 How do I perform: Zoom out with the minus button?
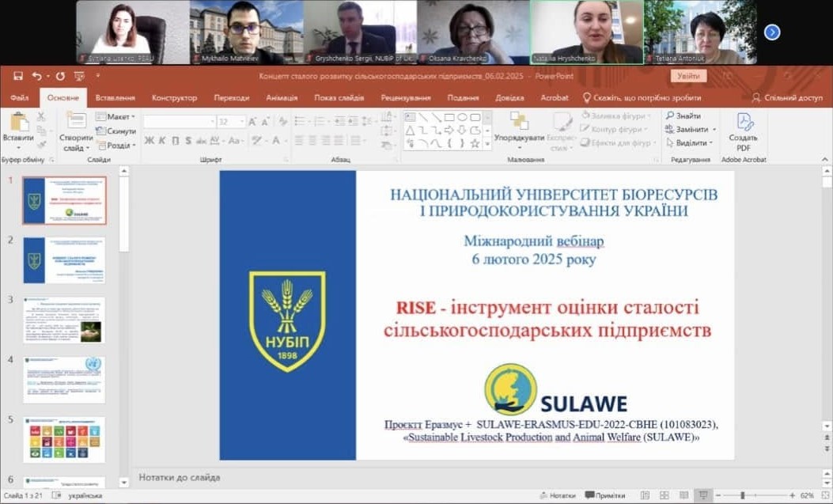(x=718, y=495)
